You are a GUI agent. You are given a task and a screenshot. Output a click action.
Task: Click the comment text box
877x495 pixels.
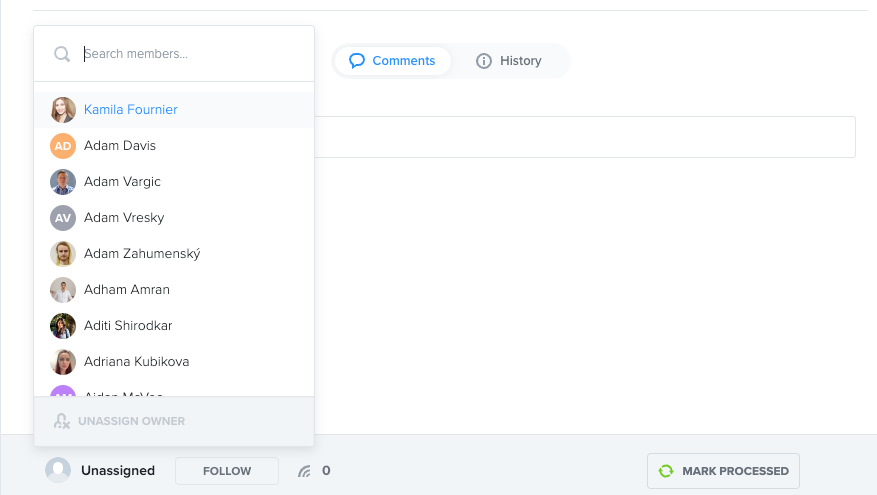[x=584, y=137]
